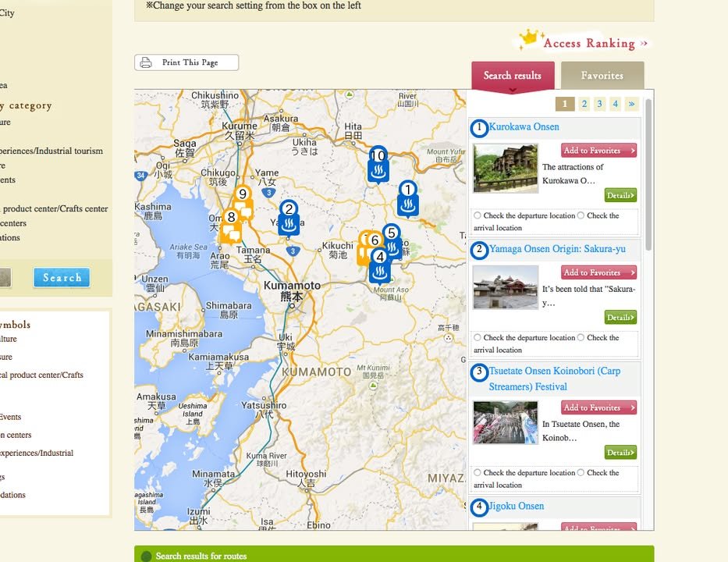Click the blue Search button

[x=62, y=278]
